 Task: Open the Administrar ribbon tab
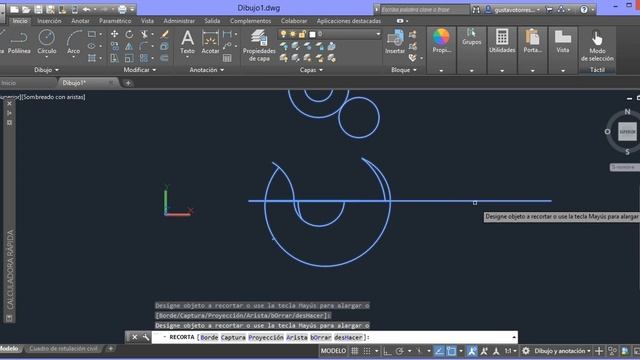click(179, 21)
